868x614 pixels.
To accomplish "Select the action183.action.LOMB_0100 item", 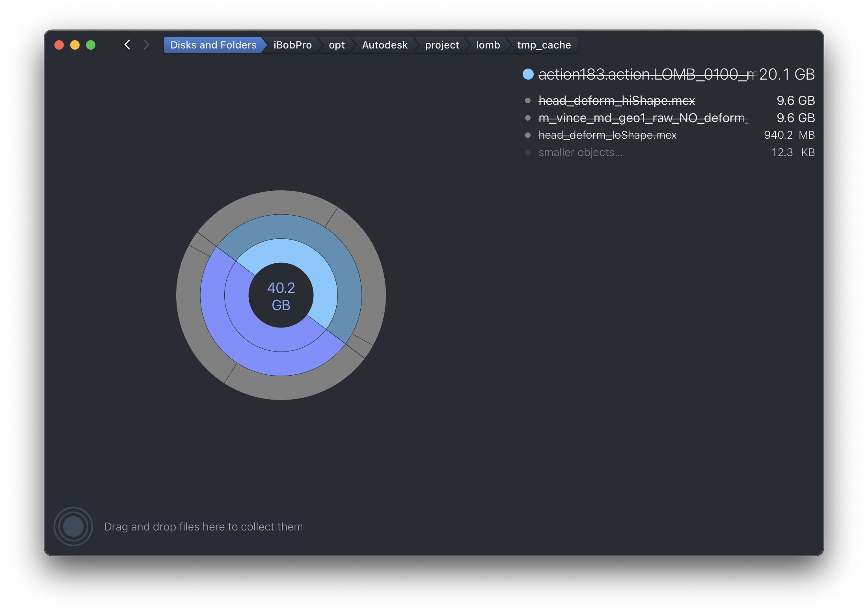I will click(x=646, y=74).
